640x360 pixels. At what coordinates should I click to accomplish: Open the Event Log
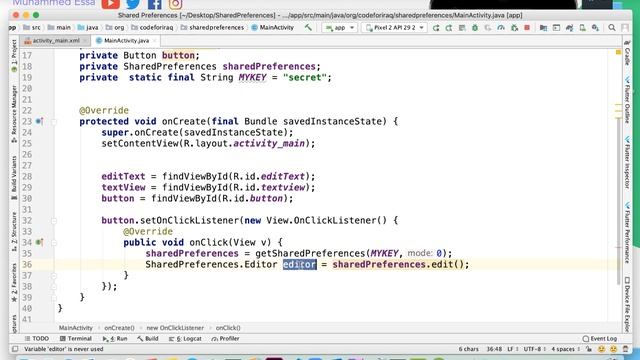pyautogui.click(x=600, y=338)
